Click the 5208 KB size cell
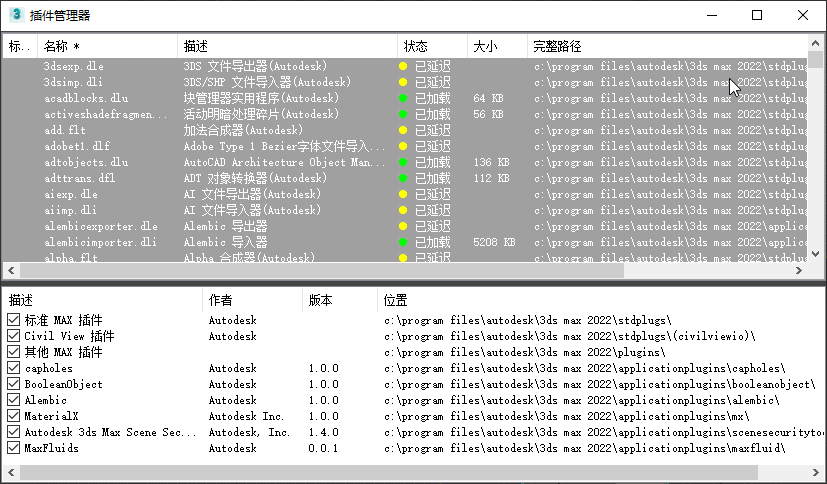Viewport: 827px width, 484px height. [x=494, y=242]
